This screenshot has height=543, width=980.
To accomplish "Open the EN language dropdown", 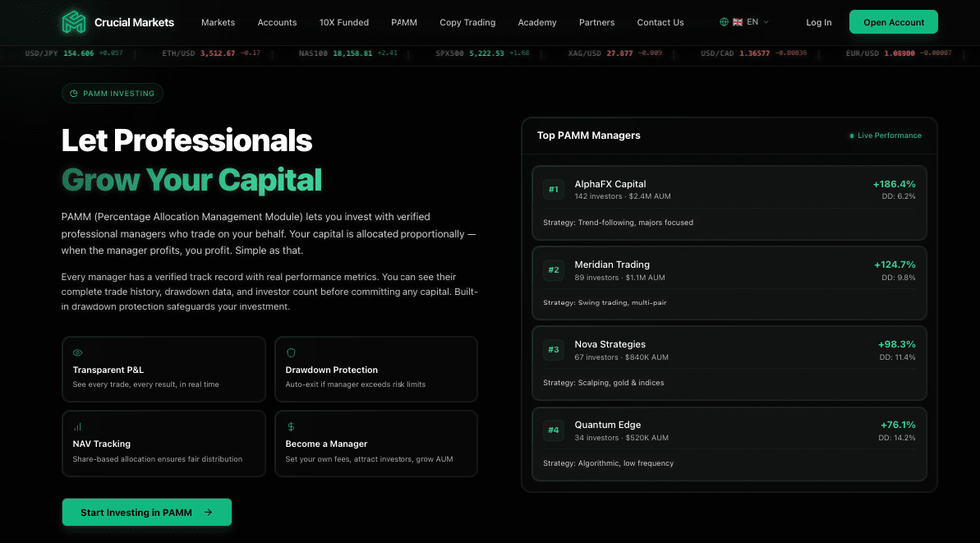I will tap(754, 23).
